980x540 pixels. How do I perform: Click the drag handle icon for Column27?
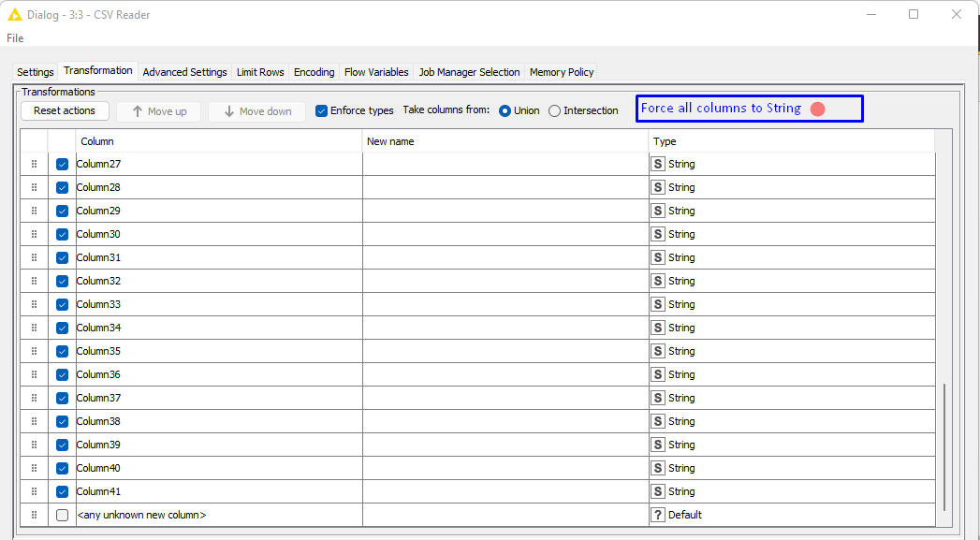tap(34, 164)
